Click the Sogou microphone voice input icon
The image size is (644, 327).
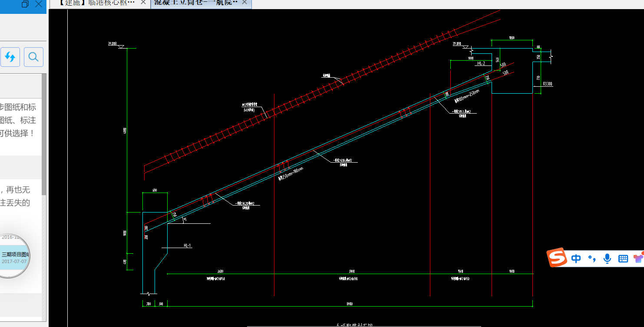point(607,259)
